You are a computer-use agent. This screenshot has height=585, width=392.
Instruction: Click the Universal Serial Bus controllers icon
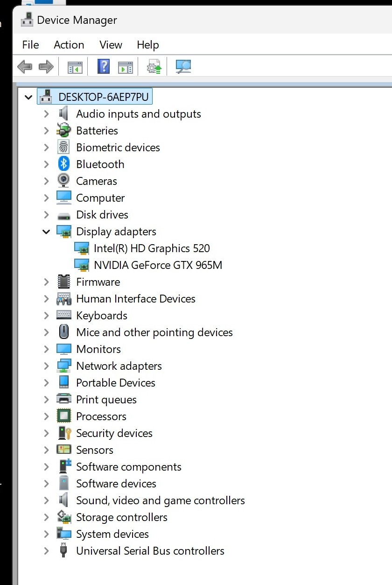(x=64, y=550)
